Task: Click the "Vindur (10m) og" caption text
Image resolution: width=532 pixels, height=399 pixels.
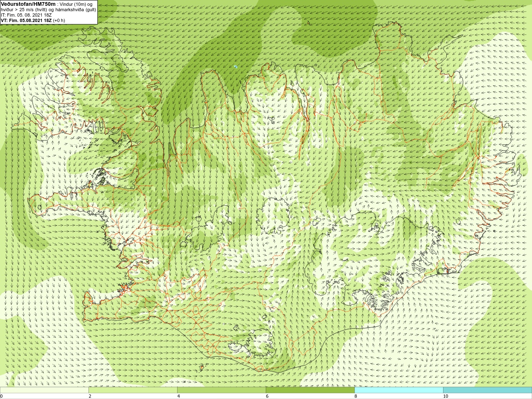Action: pyautogui.click(x=76, y=4)
